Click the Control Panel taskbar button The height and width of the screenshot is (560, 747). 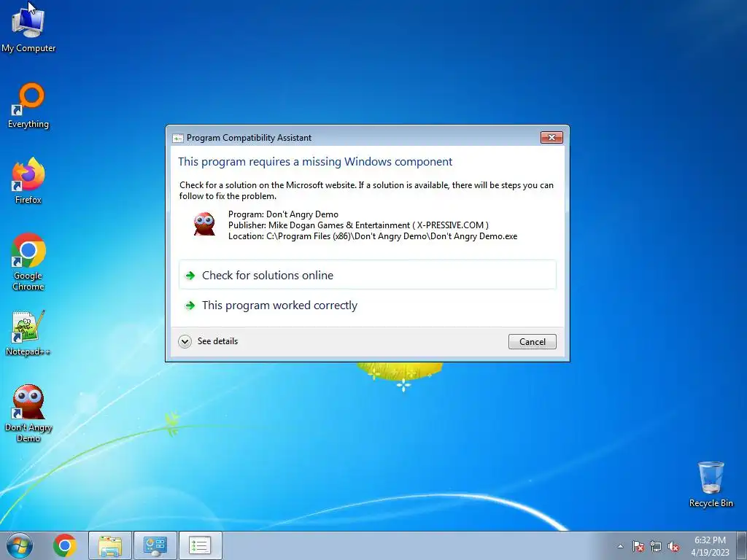[x=155, y=545]
